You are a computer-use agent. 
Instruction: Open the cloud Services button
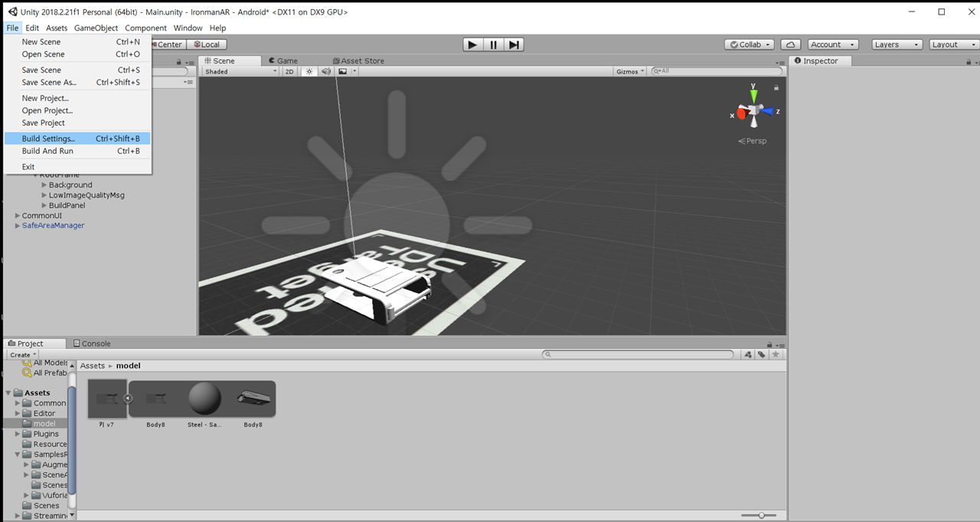click(x=791, y=44)
